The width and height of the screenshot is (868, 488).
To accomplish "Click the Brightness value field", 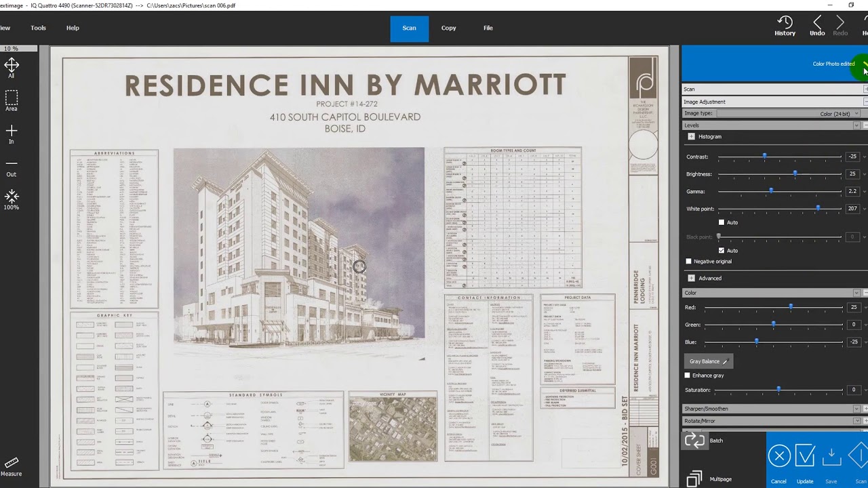I will 853,174.
